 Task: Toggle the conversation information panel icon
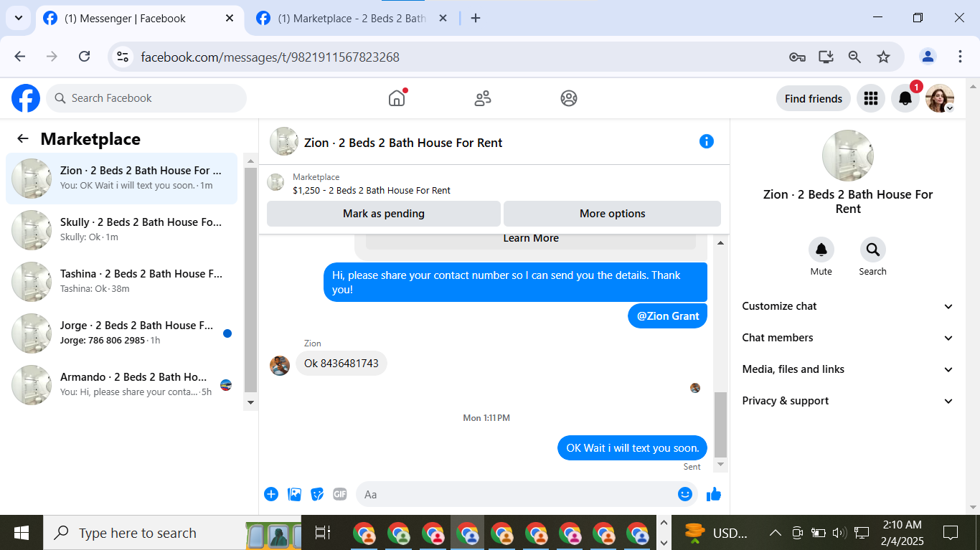(707, 141)
